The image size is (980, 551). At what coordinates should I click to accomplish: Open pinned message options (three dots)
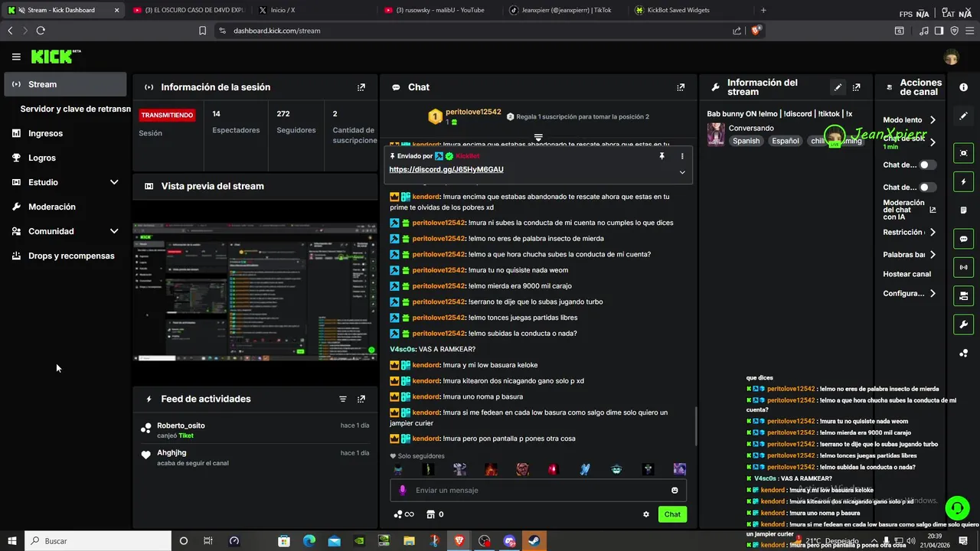(x=682, y=156)
